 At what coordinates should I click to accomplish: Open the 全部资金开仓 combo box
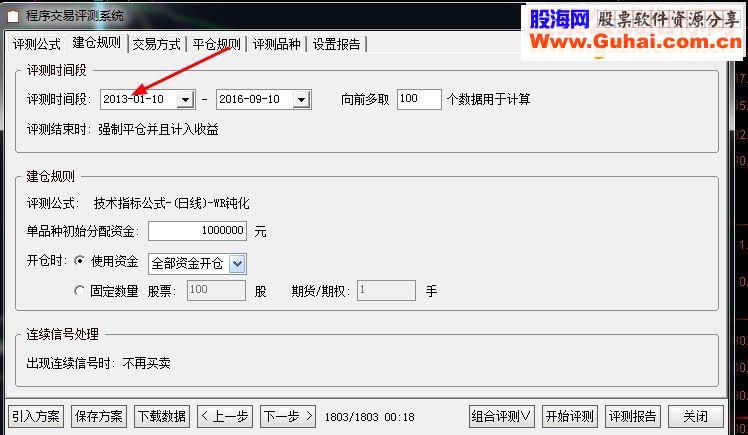coord(197,264)
